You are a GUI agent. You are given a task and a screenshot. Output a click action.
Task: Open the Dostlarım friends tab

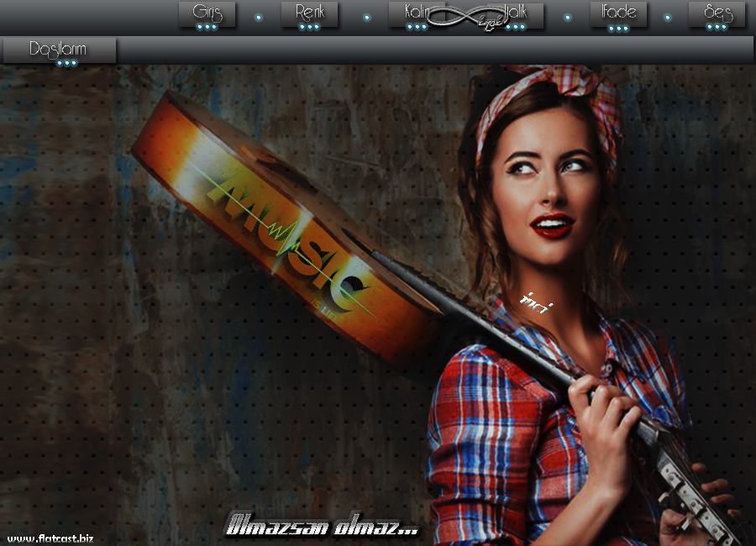tap(59, 50)
